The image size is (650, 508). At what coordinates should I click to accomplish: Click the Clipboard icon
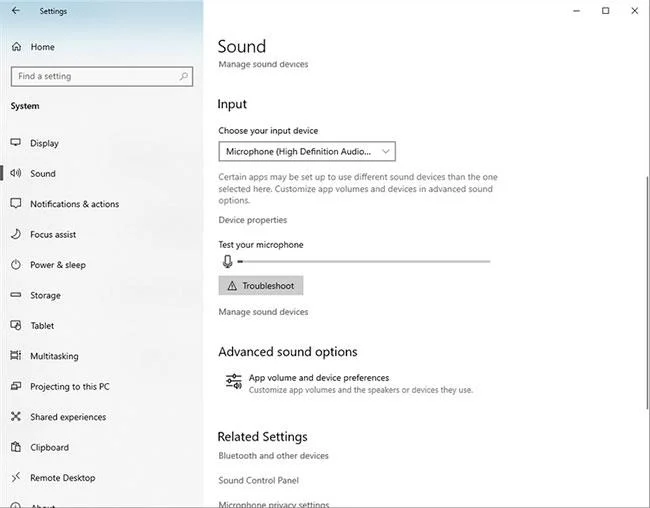coord(16,447)
